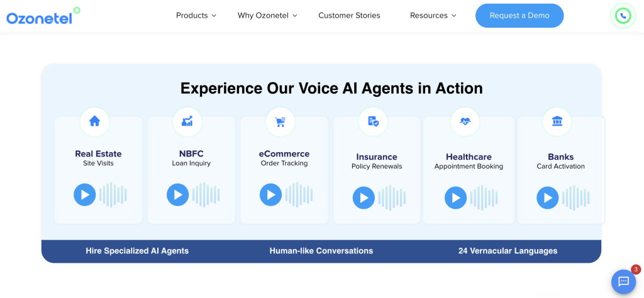Click the 24 Vernacular Languages text

click(508, 251)
